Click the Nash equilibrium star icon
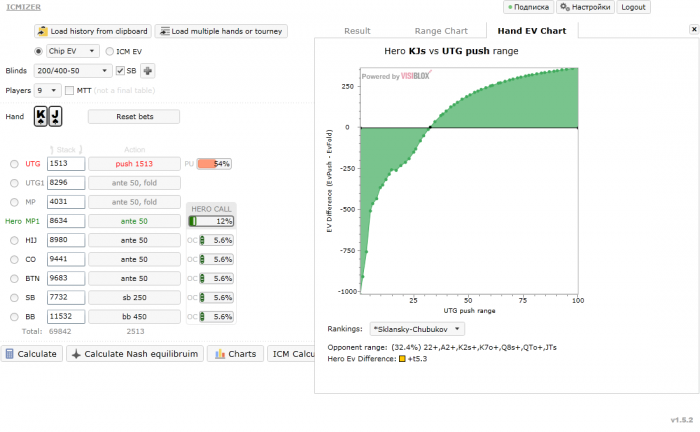 tap(76, 354)
